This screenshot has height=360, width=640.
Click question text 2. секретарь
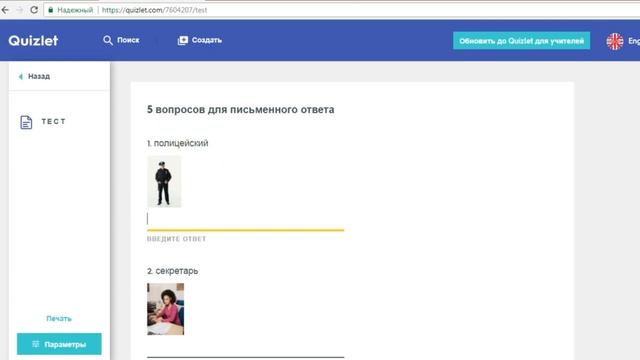[172, 271]
